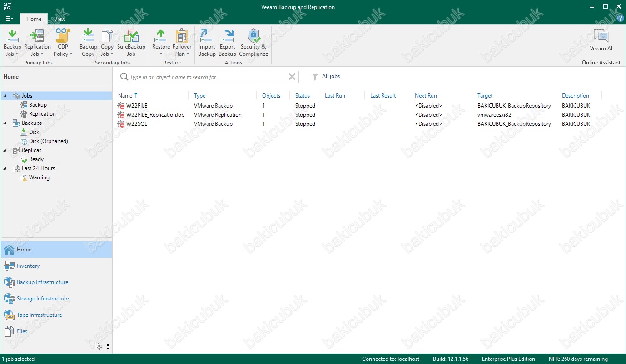Open the Backup Job ribbon button
Viewport: 626px width, 364px height.
point(12,42)
